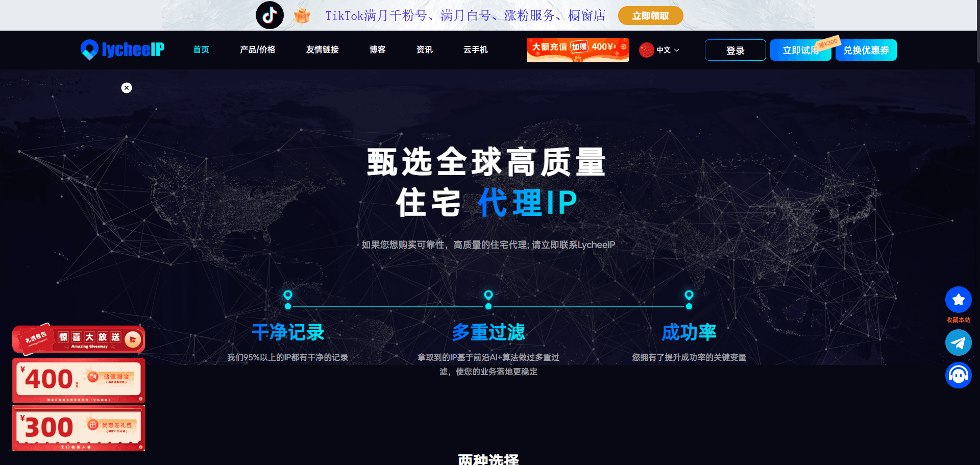980x465 pixels.
Task: Open the 产品/价格 menu
Action: click(257, 50)
